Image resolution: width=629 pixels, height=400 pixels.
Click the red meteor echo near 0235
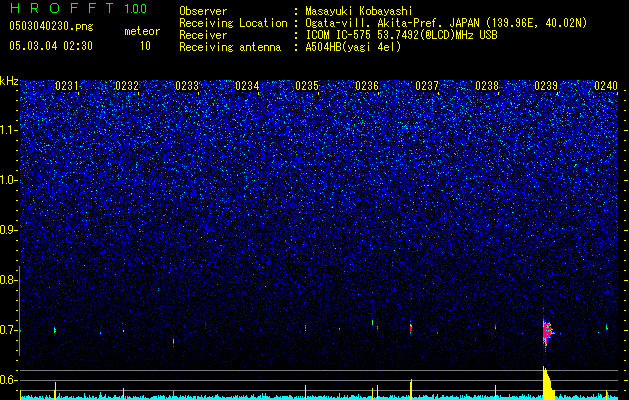tap(306, 328)
